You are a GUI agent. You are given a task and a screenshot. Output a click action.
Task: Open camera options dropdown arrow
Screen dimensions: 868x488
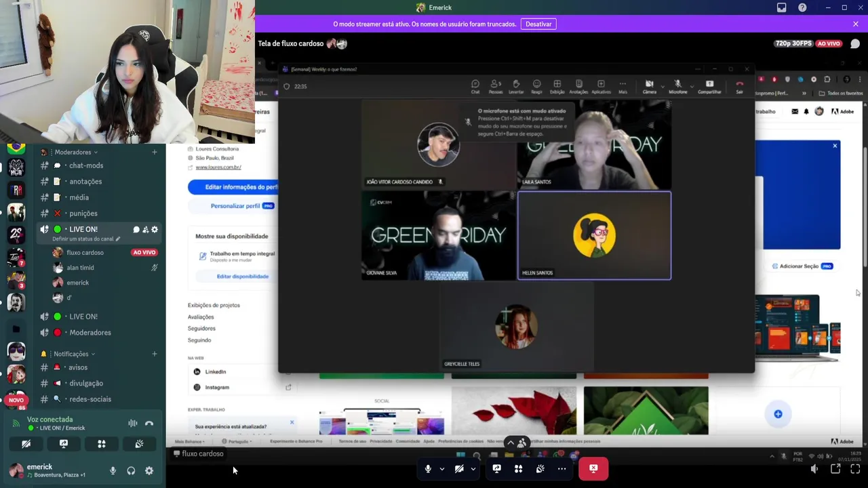473,468
